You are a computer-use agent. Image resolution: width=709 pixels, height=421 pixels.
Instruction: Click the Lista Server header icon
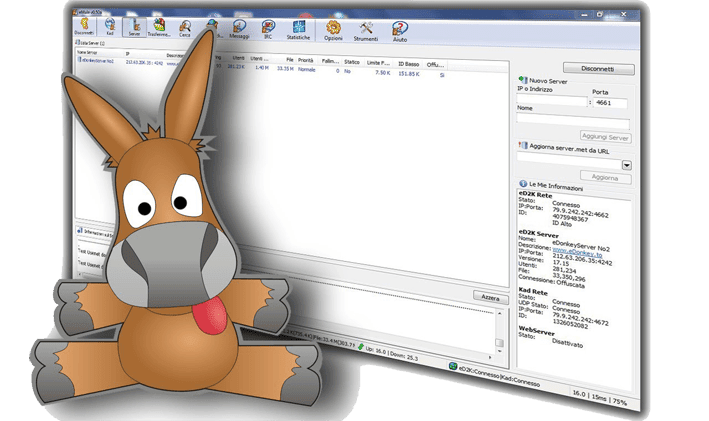coord(77,42)
